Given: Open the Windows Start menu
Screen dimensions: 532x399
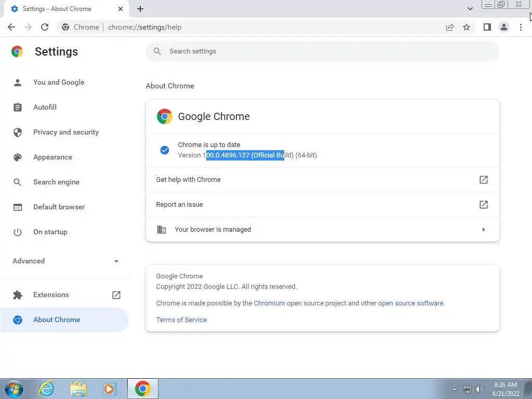Looking at the screenshot, I should [14, 389].
